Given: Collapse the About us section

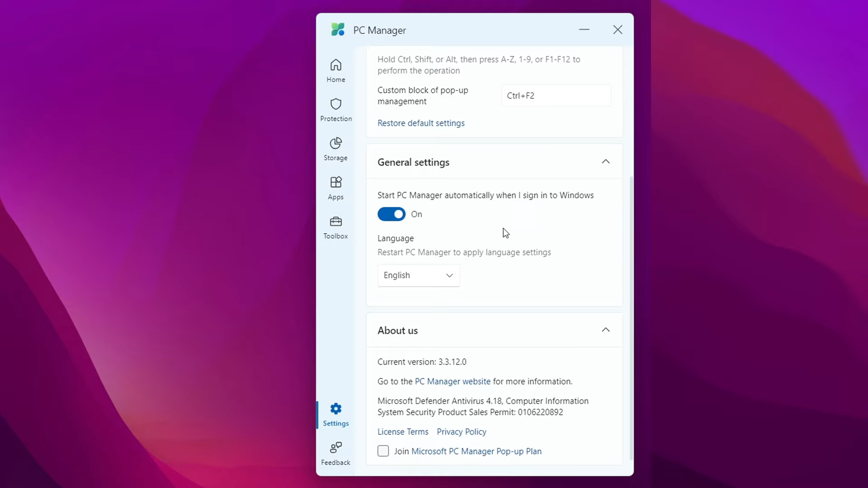Looking at the screenshot, I should point(606,330).
